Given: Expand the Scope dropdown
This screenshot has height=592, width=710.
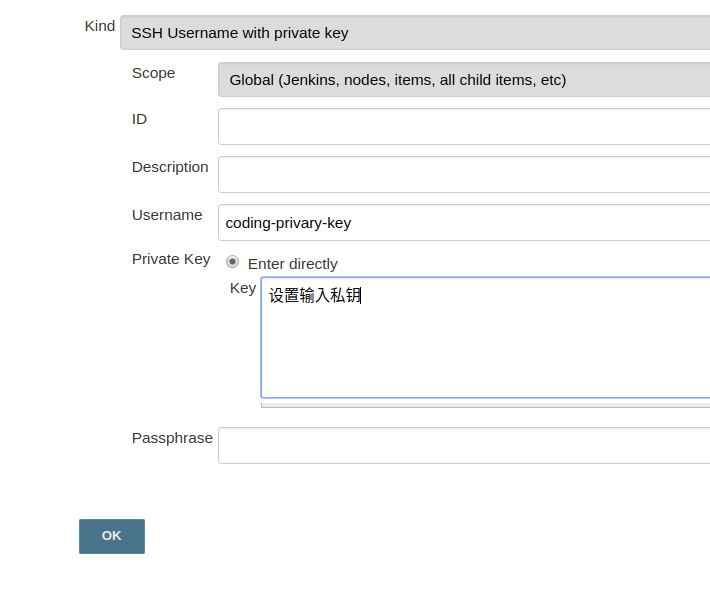Looking at the screenshot, I should [463, 80].
